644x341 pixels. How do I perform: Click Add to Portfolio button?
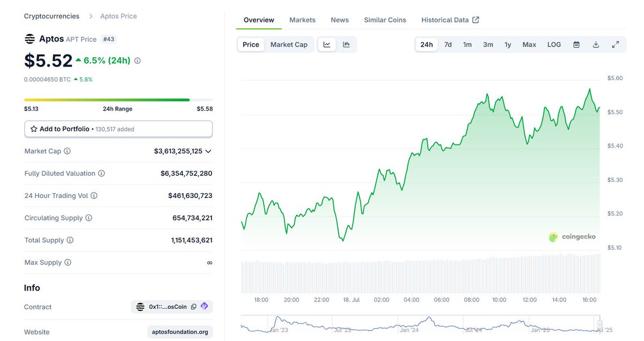(x=119, y=129)
